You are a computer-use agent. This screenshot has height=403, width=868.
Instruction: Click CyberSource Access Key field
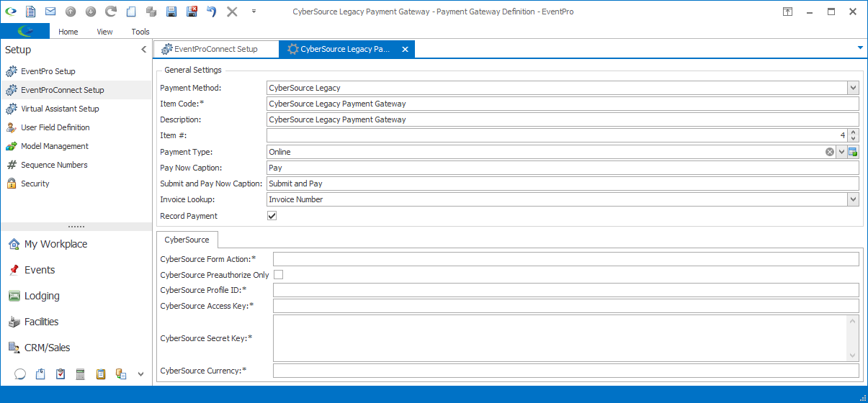pos(566,306)
